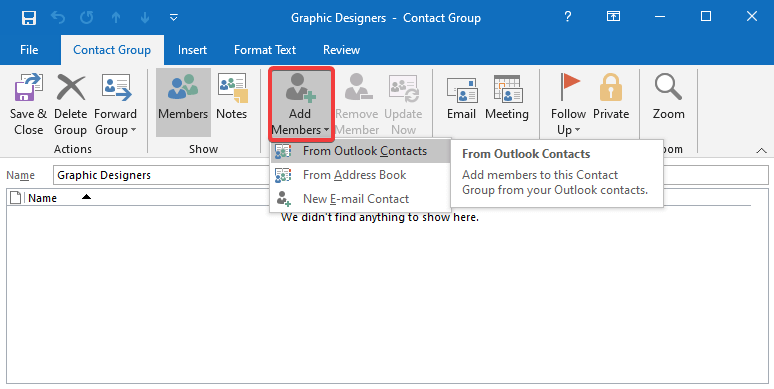Switch to the Format Text tab
The image size is (774, 389).
coord(265,50)
